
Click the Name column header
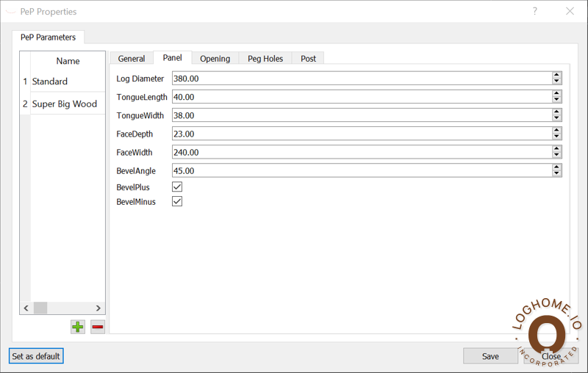pyautogui.click(x=68, y=61)
